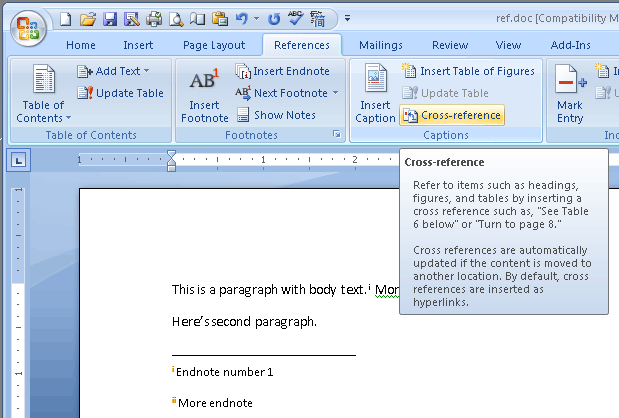The height and width of the screenshot is (418, 619).
Task: Open the Add-Ins tab
Action: coord(570,45)
